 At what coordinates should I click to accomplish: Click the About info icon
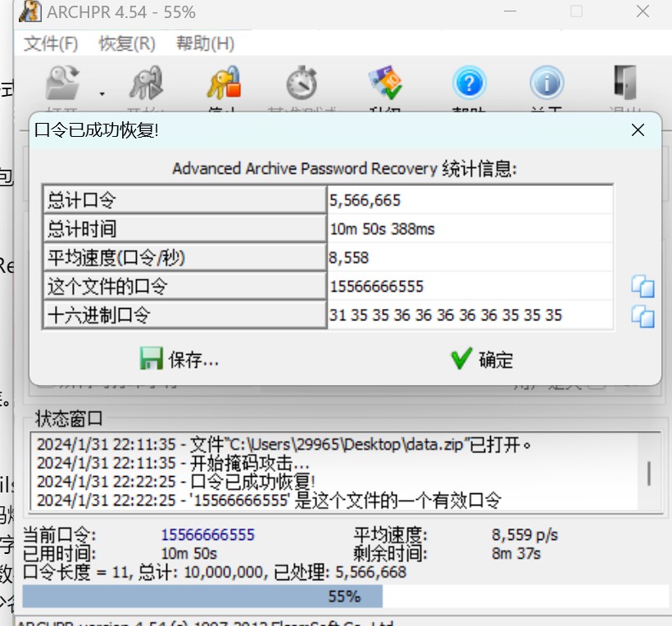point(547,83)
